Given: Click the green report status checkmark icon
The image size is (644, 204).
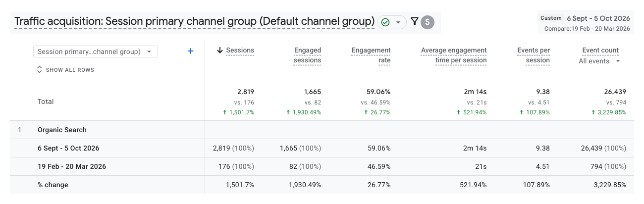Looking at the screenshot, I should coord(385,22).
